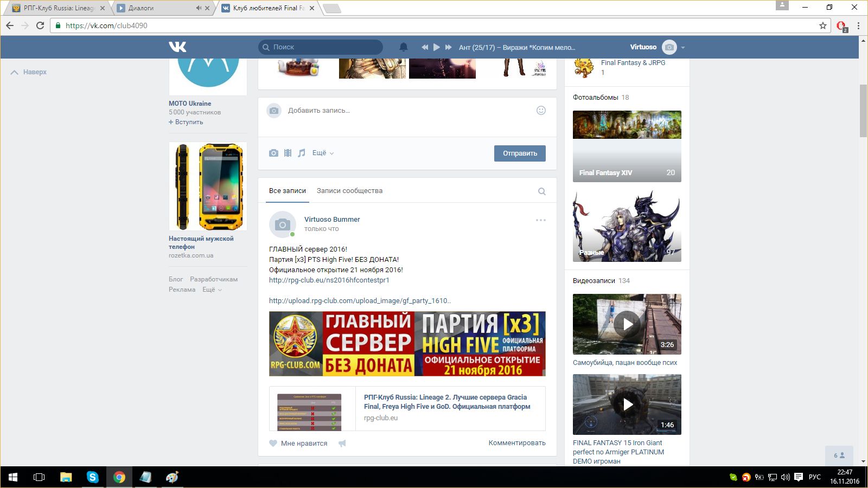
Task: Open MOTO Ukraine community link
Action: pyautogui.click(x=190, y=104)
